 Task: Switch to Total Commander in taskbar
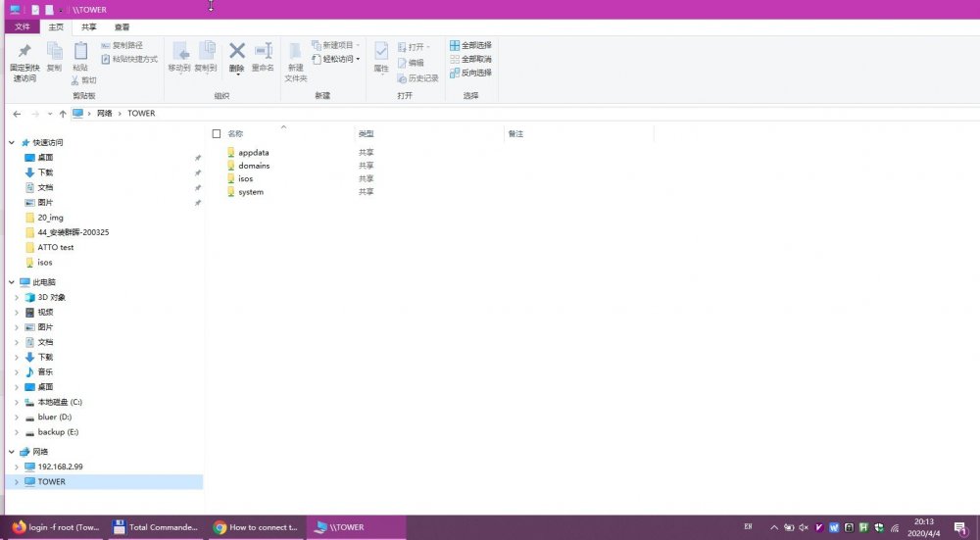click(156, 527)
